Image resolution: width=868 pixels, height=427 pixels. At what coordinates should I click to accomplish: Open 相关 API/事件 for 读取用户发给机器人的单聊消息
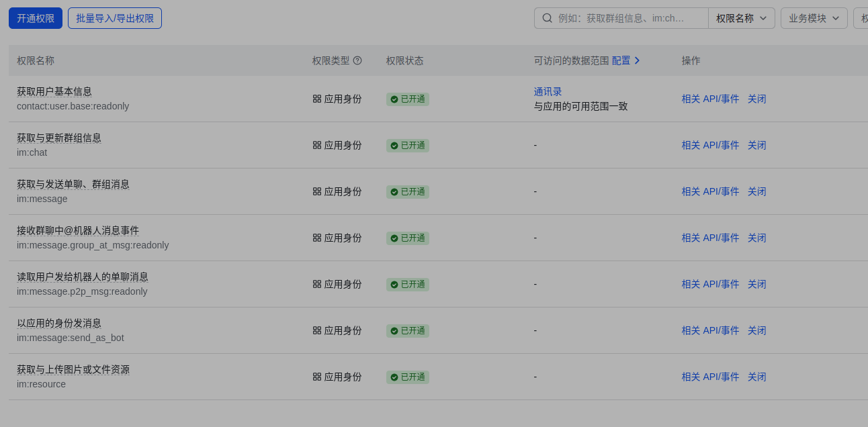point(711,284)
